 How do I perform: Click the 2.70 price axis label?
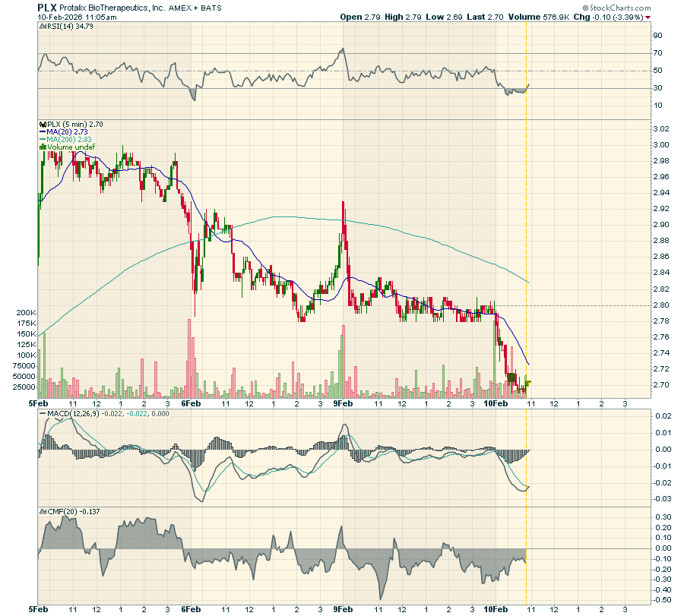[661, 385]
